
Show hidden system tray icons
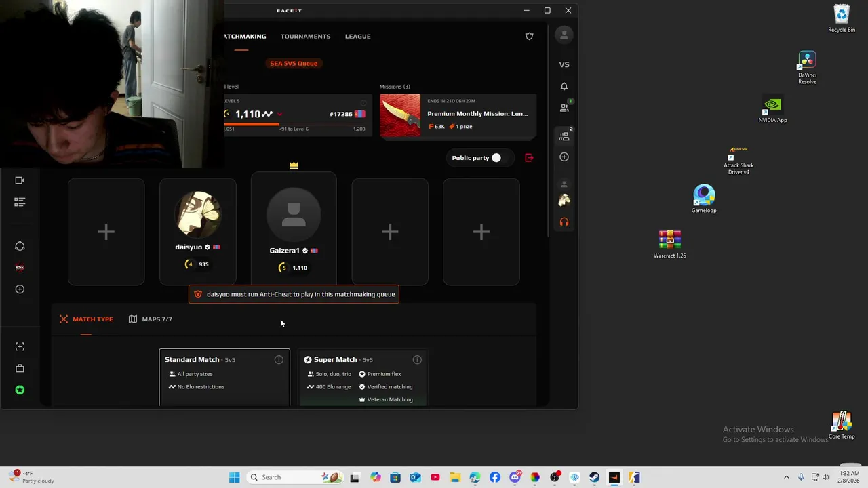click(787, 477)
